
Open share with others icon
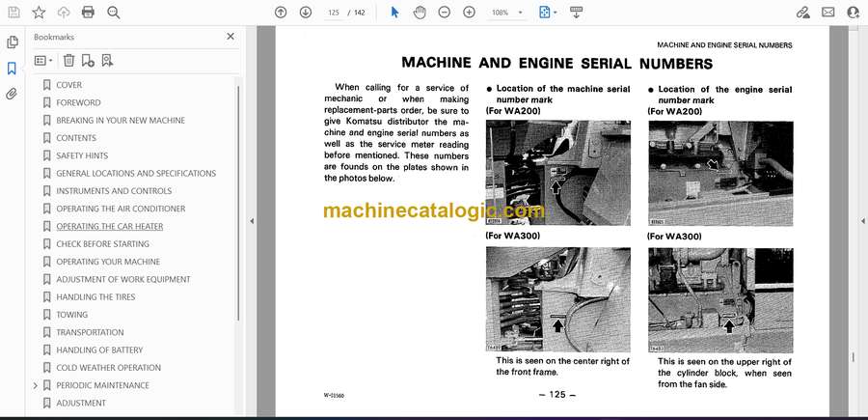pyautogui.click(x=854, y=13)
